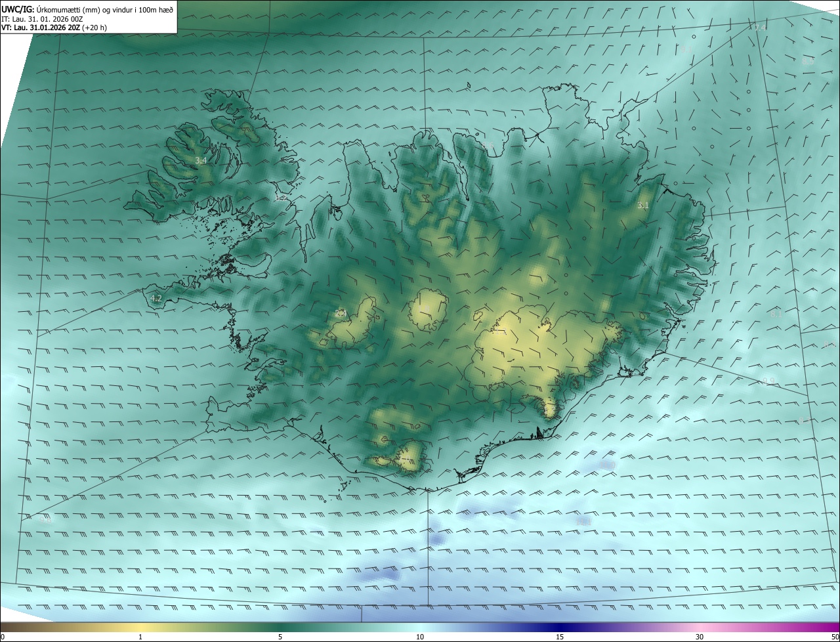840x642 pixels.
Task: Click the 'IT: Lau. 31. 01. 2026 00Z' line
Action: (41, 19)
